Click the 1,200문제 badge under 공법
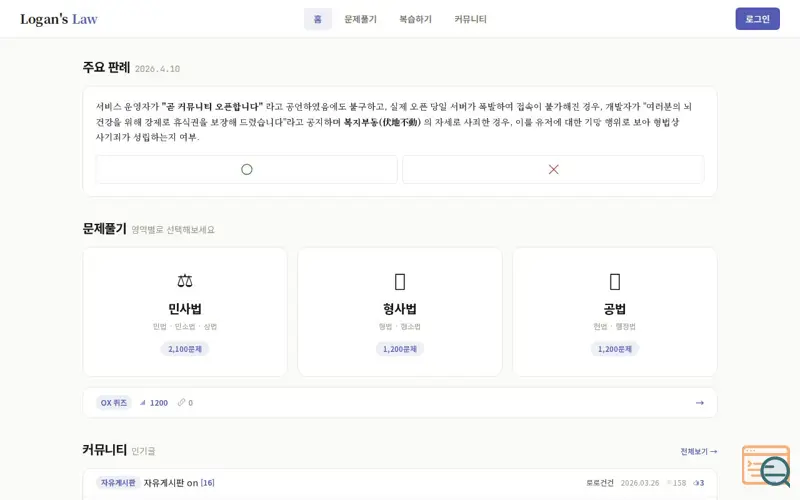 point(615,349)
